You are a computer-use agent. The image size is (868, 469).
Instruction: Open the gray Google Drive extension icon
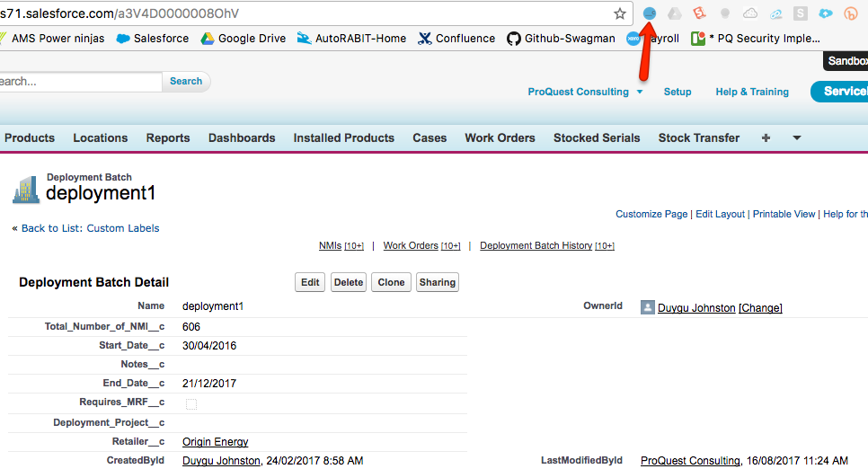tap(674, 13)
